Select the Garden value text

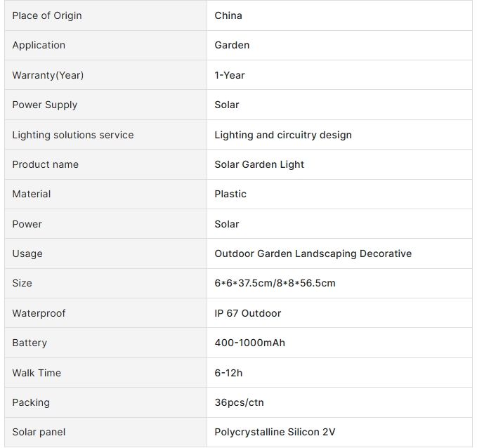(x=232, y=45)
